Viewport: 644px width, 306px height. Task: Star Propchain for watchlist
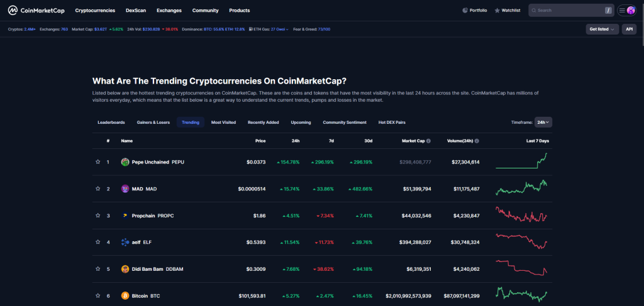(x=97, y=216)
